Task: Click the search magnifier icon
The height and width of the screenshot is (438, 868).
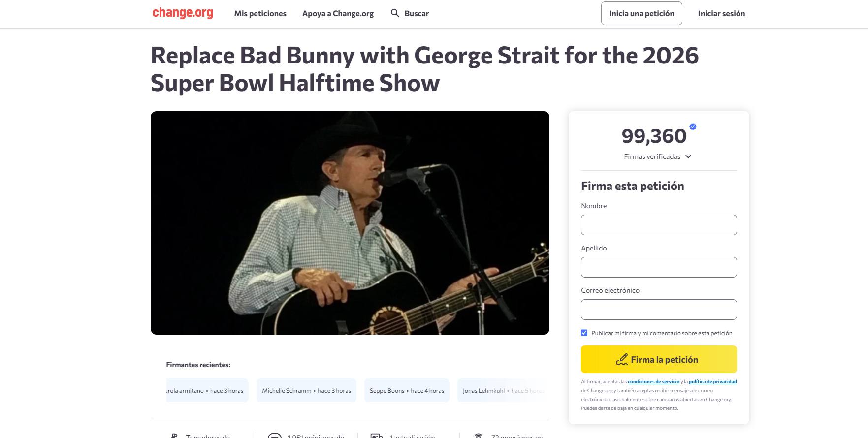Action: (395, 13)
